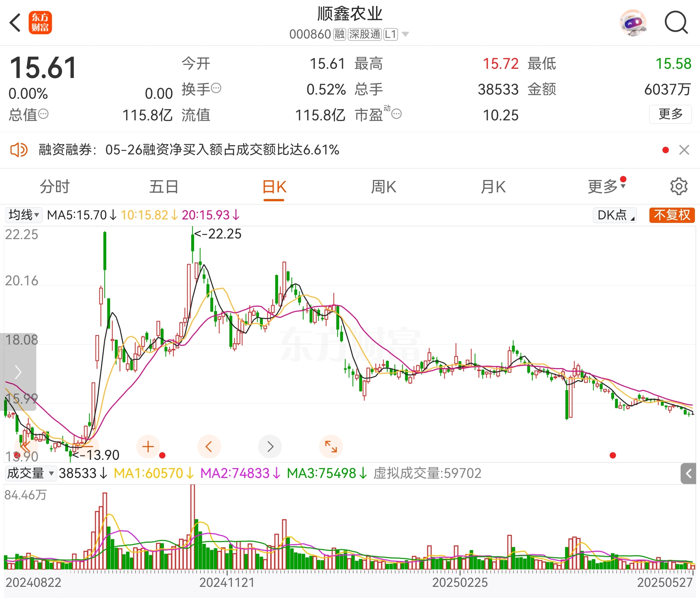Open chart settings gear
The width and height of the screenshot is (700, 598).
(x=679, y=186)
